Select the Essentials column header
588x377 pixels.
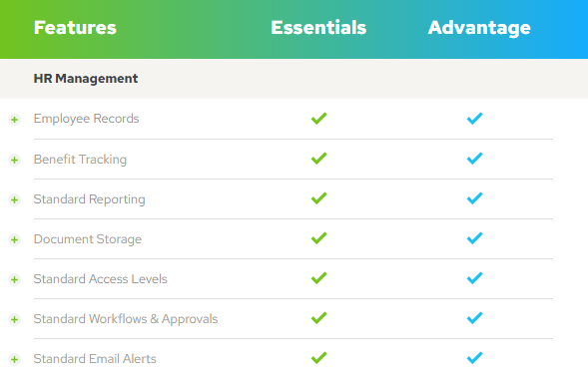pos(318,28)
